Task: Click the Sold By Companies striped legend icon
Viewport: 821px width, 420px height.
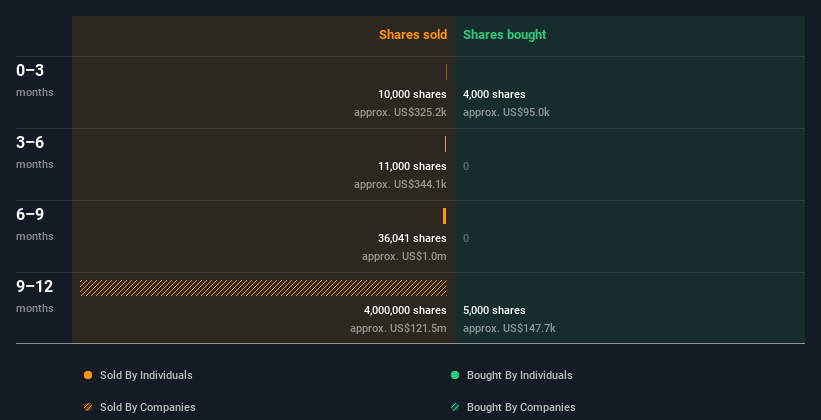Action: (x=88, y=407)
